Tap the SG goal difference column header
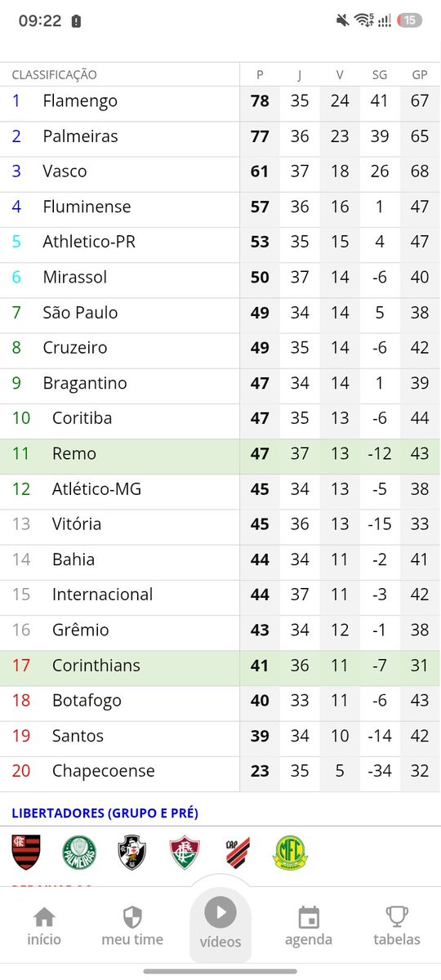This screenshot has height=980, width=441. click(380, 75)
